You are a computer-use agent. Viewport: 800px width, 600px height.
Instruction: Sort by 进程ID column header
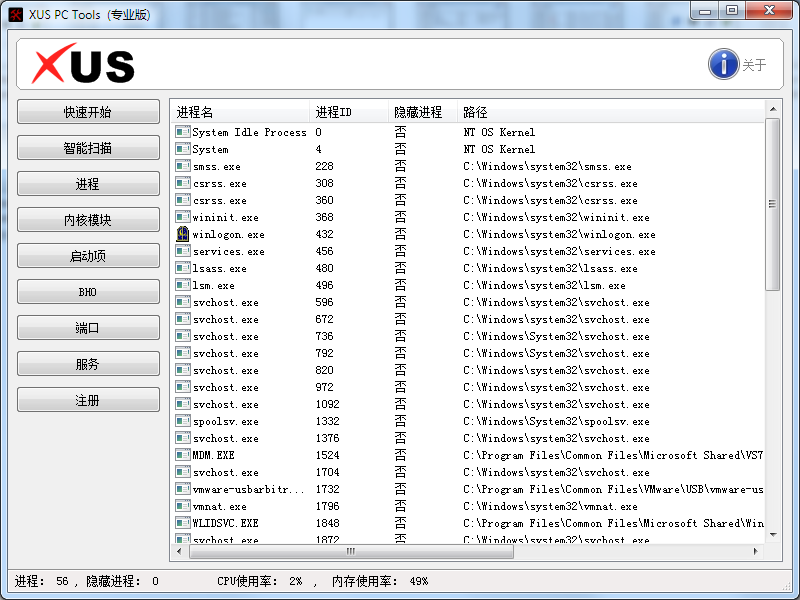point(348,112)
